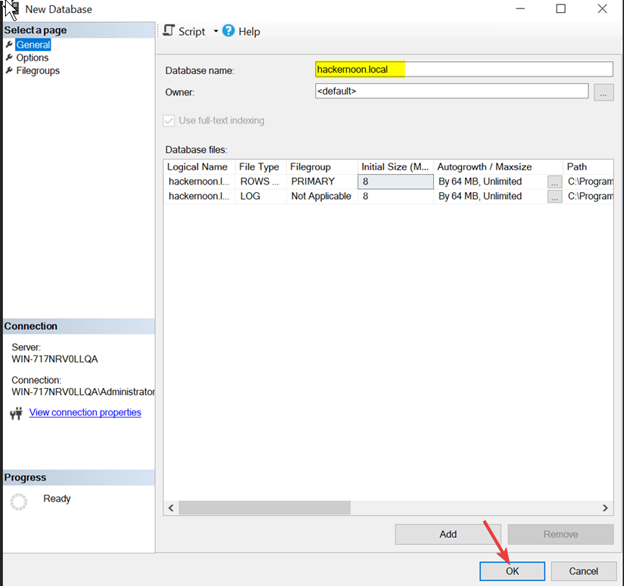Click the New Database window icon
Screen dimensions: 624x586
coord(12,9)
